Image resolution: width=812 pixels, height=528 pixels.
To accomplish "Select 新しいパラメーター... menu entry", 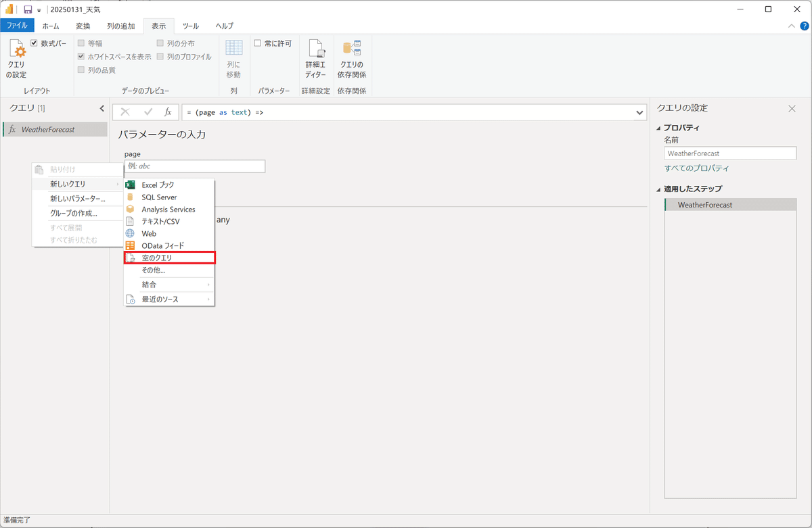I will [78, 199].
